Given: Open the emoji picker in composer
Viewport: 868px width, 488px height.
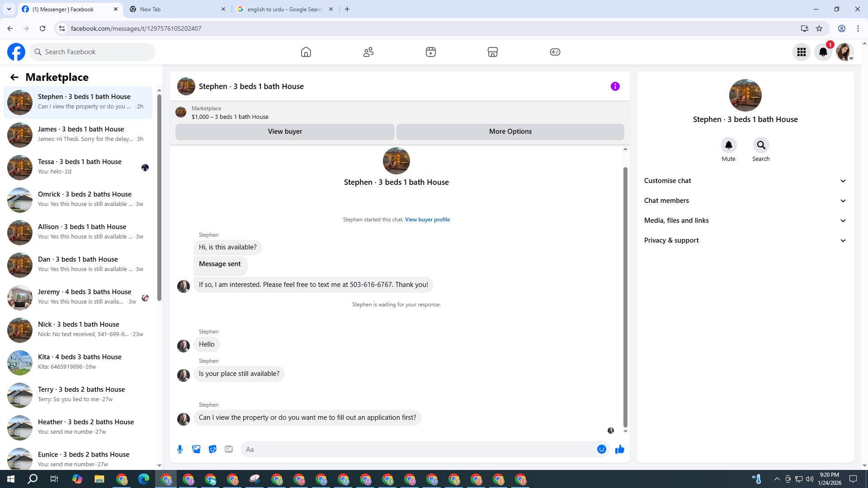Looking at the screenshot, I should 601,449.
